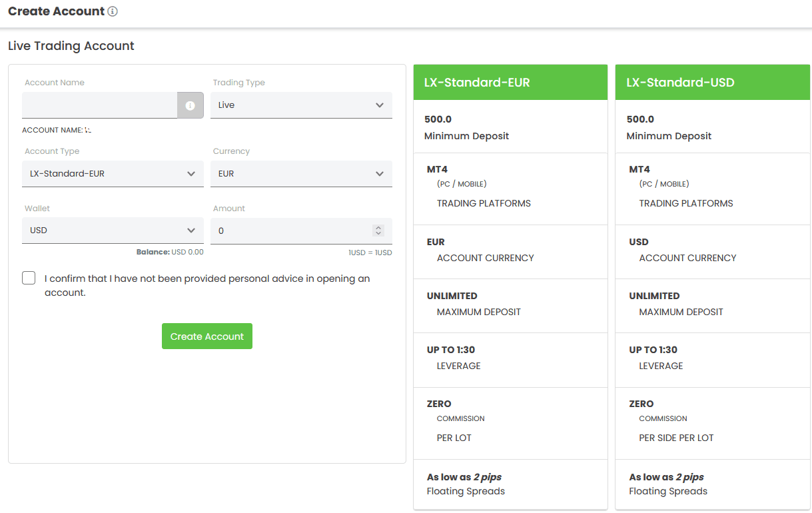Image resolution: width=812 pixels, height=513 pixels.
Task: Click the Balance: USD 0.00 text
Action: point(170,253)
